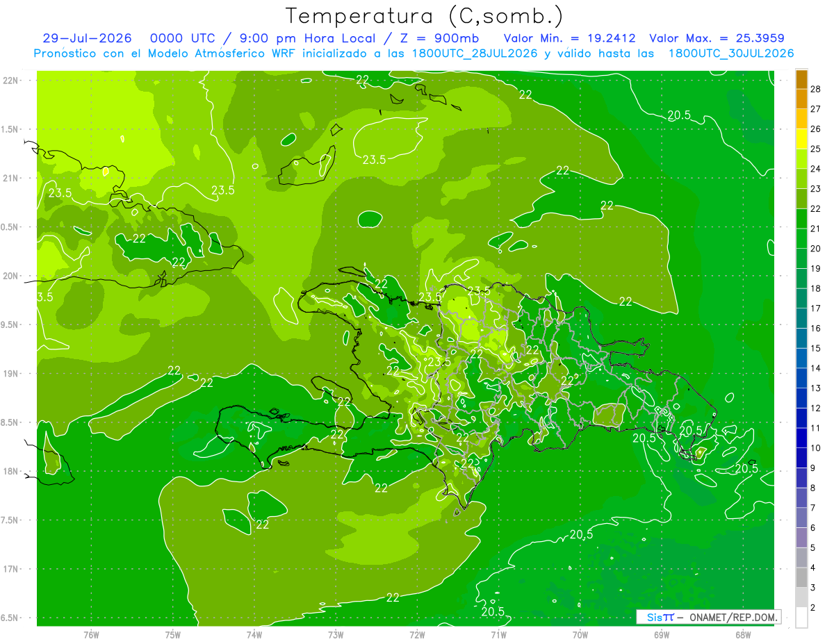Pick the dark blue swatch between 10 and 11
The height and width of the screenshot is (644, 834).
coord(801,438)
